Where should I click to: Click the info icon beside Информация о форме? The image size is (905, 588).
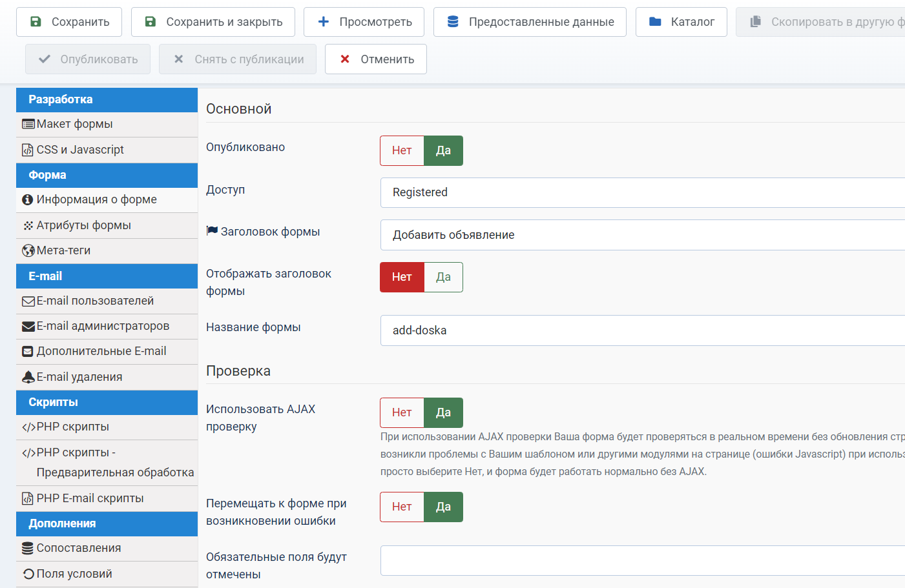pos(28,200)
